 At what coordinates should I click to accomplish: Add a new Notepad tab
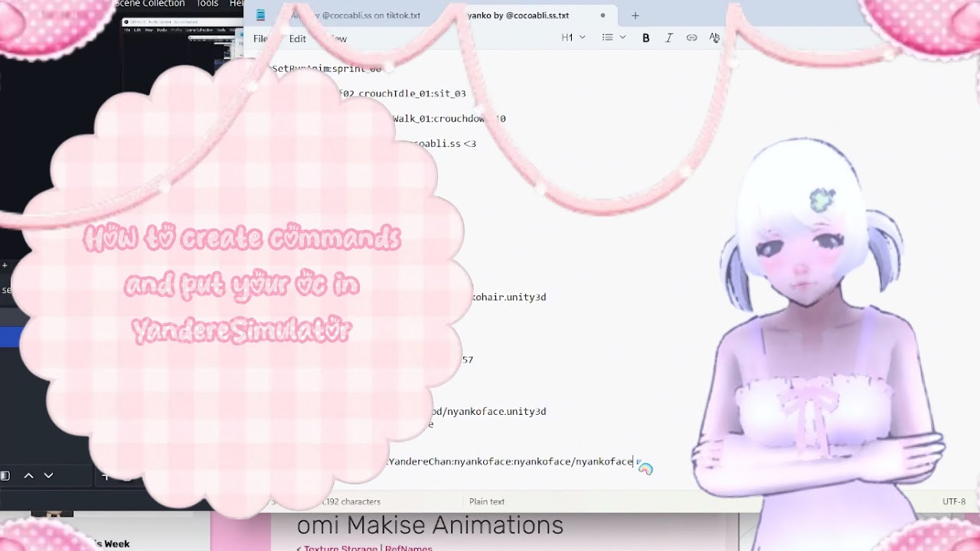635,15
